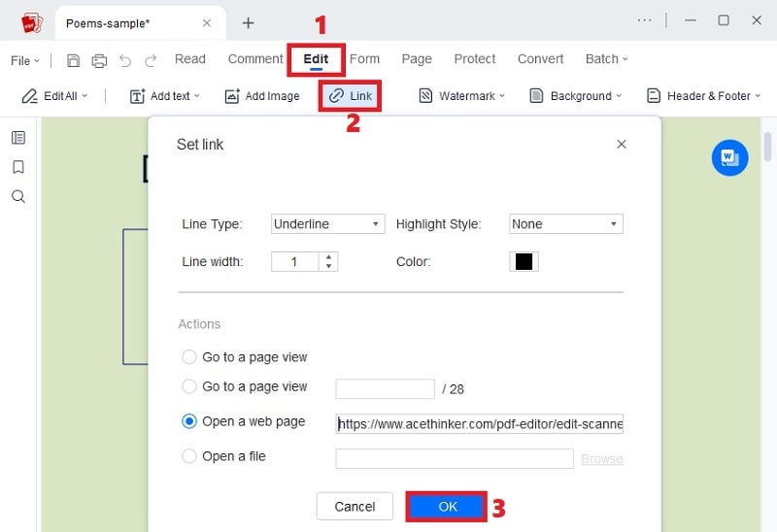Confirm with the OK button
The image size is (777, 532).
coord(447,506)
